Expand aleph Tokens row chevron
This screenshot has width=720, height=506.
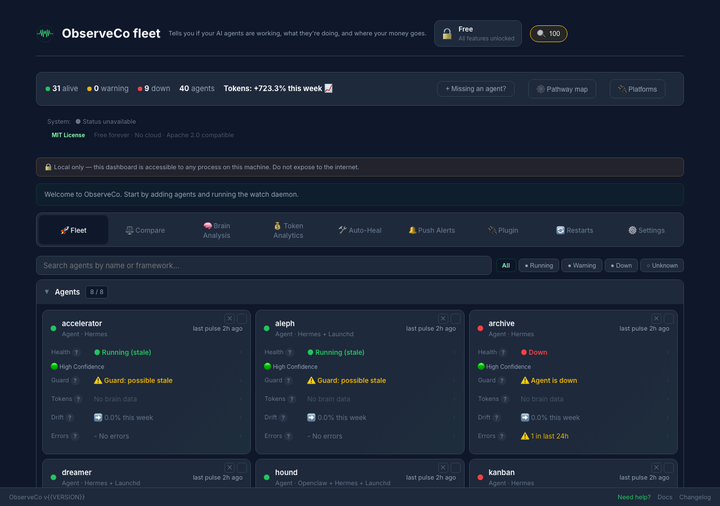click(454, 399)
